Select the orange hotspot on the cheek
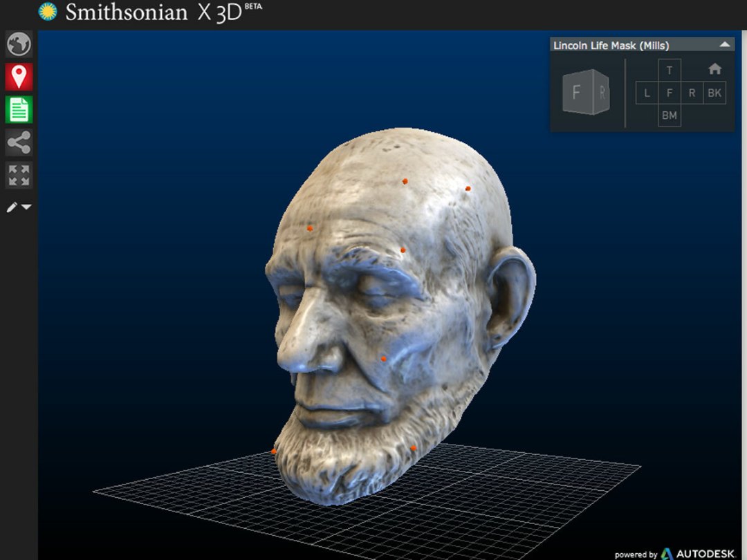The height and width of the screenshot is (560, 747). (x=383, y=359)
